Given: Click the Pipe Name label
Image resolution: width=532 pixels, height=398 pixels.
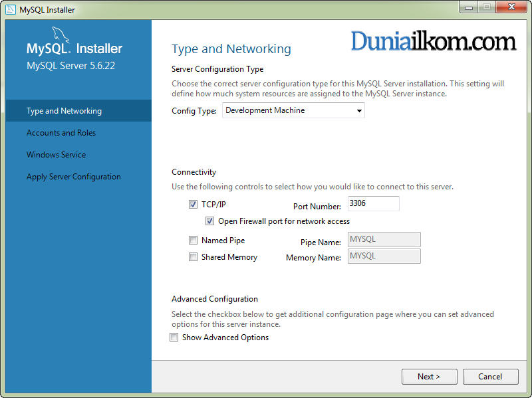Looking at the screenshot, I should pos(321,243).
